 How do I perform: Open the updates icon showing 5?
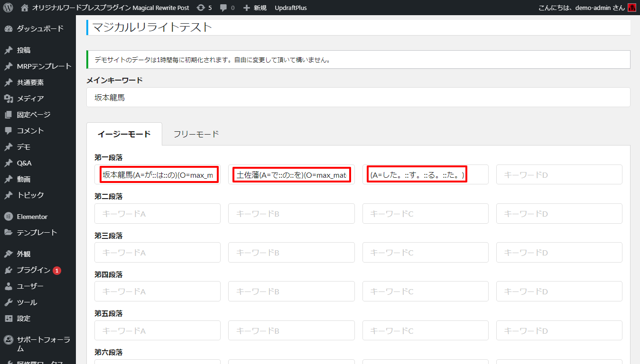click(x=201, y=8)
